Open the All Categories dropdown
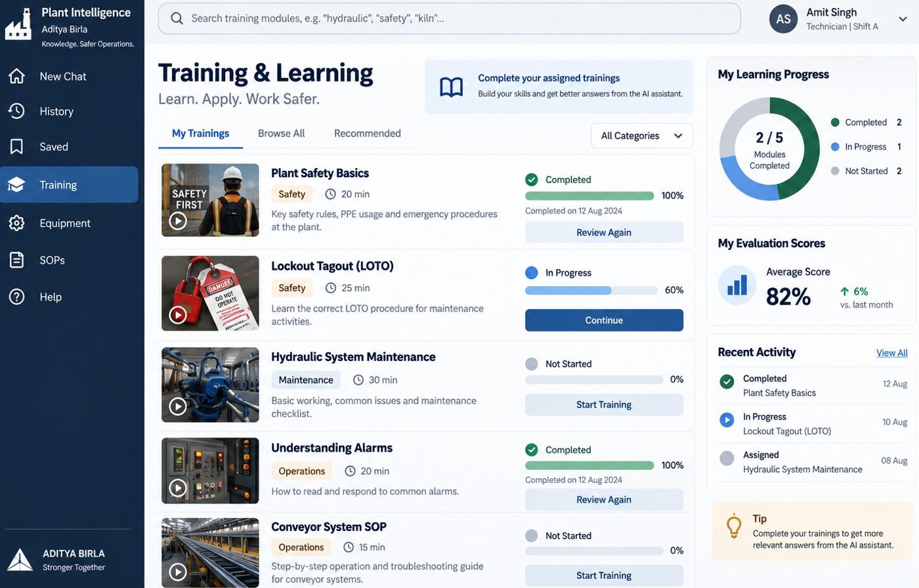 [x=642, y=136]
